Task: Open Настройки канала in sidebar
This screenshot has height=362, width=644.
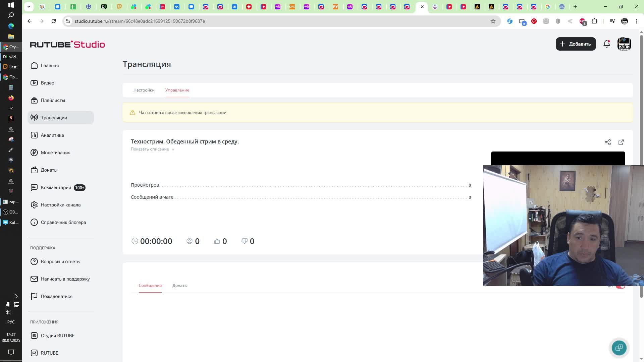Action: pyautogui.click(x=60, y=205)
